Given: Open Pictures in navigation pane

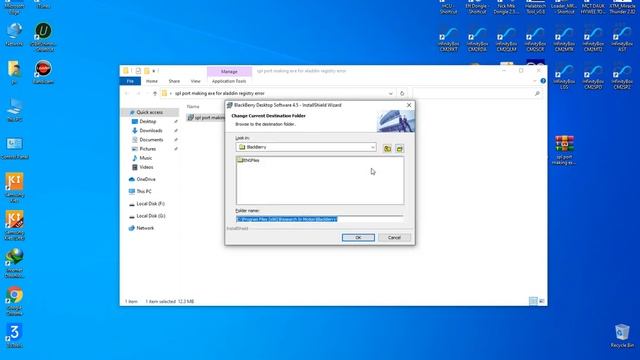Looking at the screenshot, I should [147, 149].
